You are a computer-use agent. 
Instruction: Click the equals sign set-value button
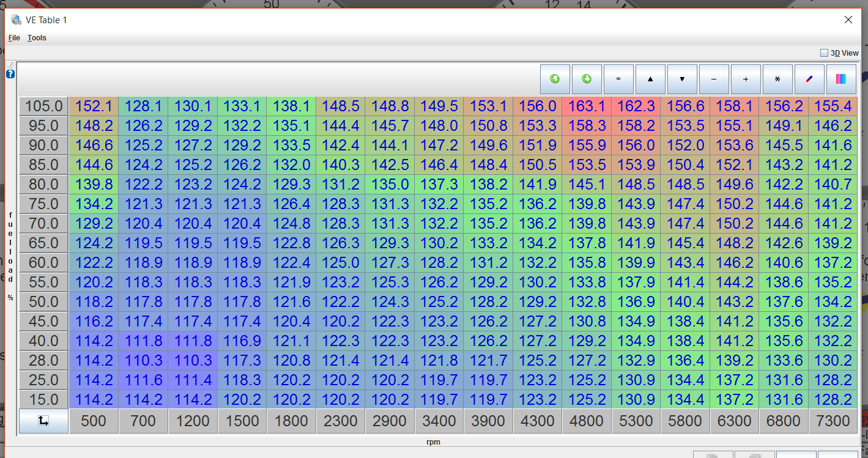point(618,79)
